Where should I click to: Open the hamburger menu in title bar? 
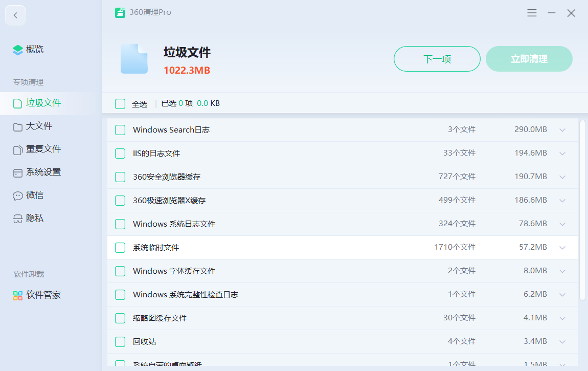point(532,13)
